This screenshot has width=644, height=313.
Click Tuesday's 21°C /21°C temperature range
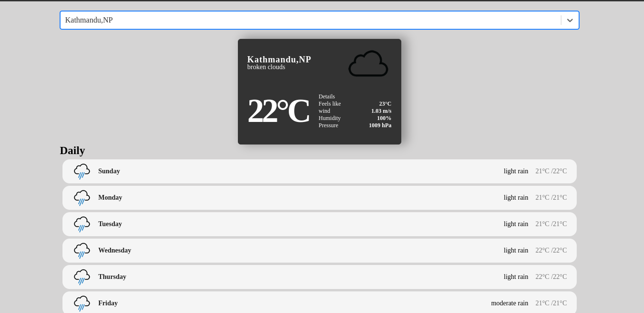(551, 224)
